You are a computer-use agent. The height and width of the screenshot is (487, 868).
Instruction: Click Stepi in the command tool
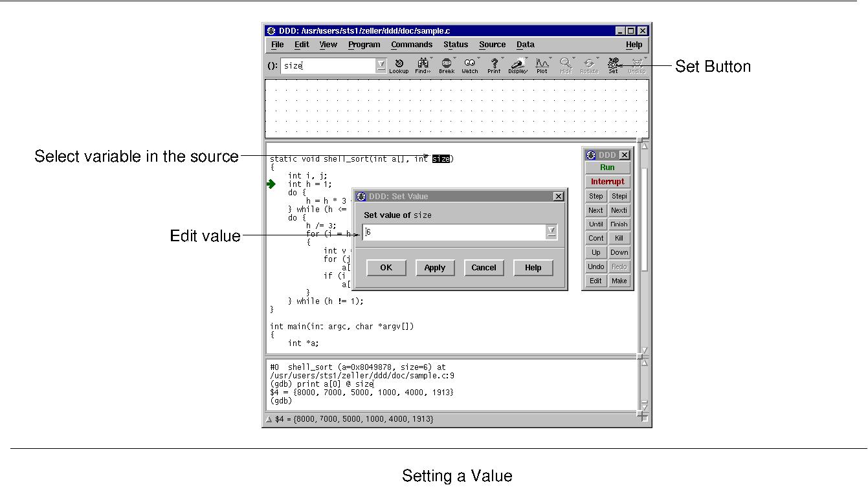(x=619, y=196)
